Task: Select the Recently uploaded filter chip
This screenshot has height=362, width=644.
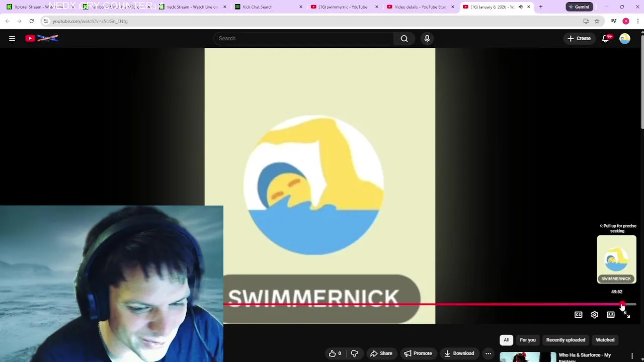Action: coord(566,340)
